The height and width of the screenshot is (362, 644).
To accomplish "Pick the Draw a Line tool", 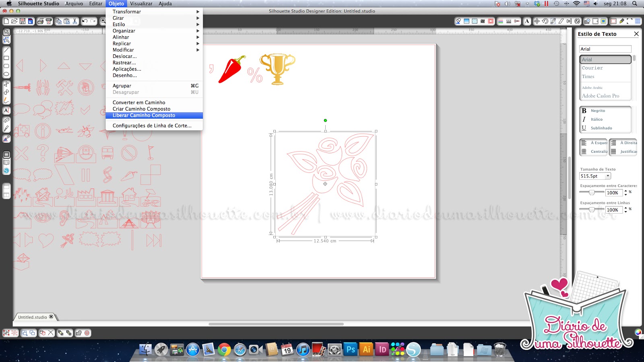I will click(x=6, y=50).
